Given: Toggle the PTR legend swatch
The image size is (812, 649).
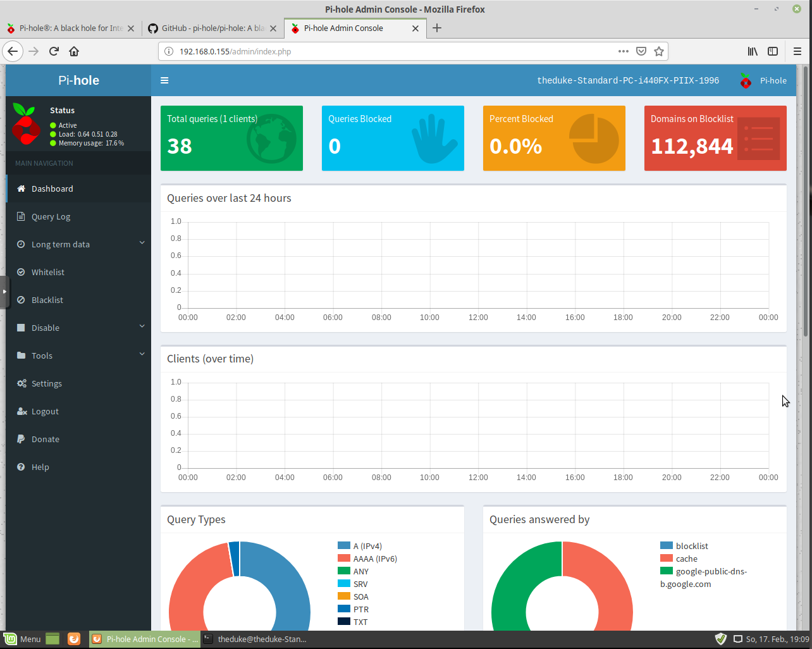Looking at the screenshot, I should click(x=344, y=609).
